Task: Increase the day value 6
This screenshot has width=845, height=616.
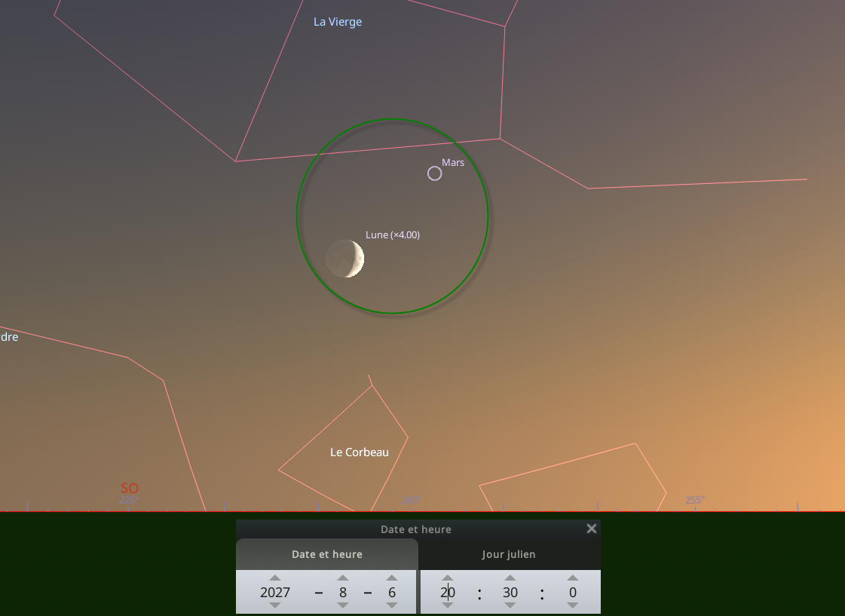Action: coord(392,579)
